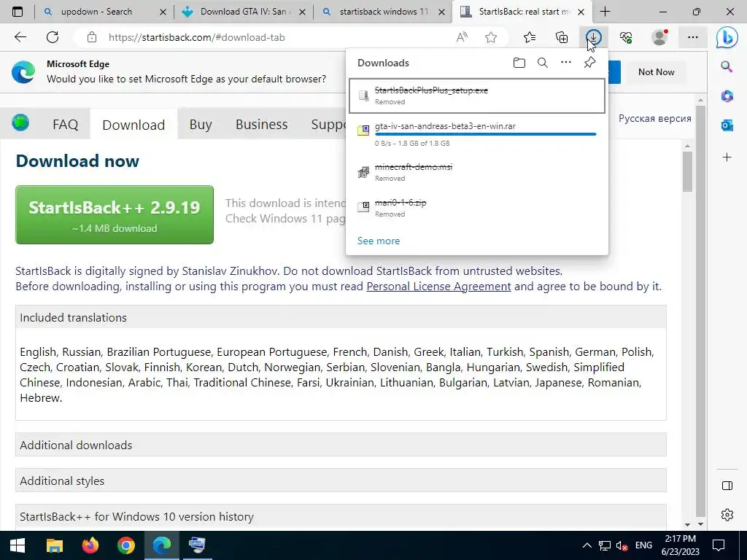Search downloads magnifier icon

coord(542,63)
